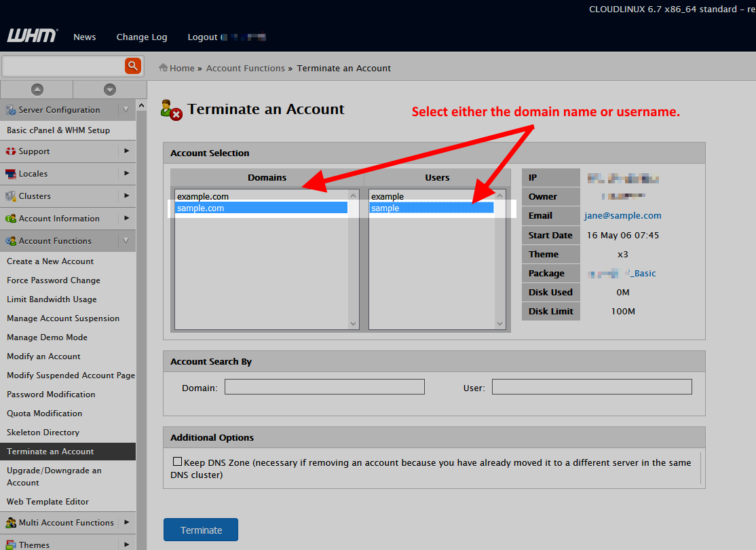Click the Locales flag icon
756x550 pixels.
(11, 174)
